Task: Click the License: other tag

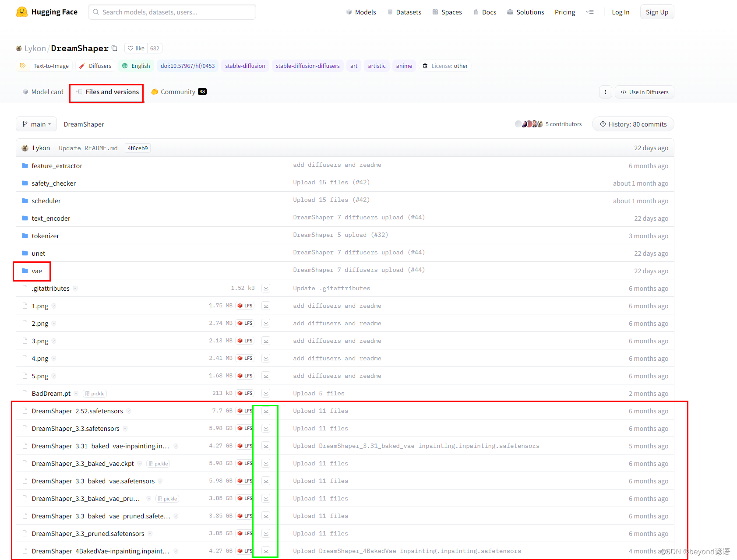Action: tap(445, 66)
